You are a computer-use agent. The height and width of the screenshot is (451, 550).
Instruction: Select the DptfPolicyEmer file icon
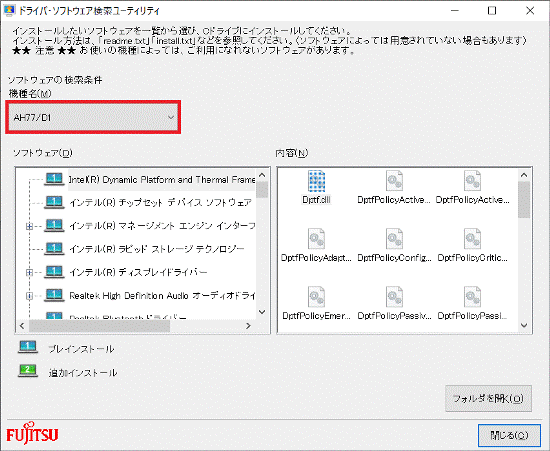(x=316, y=297)
